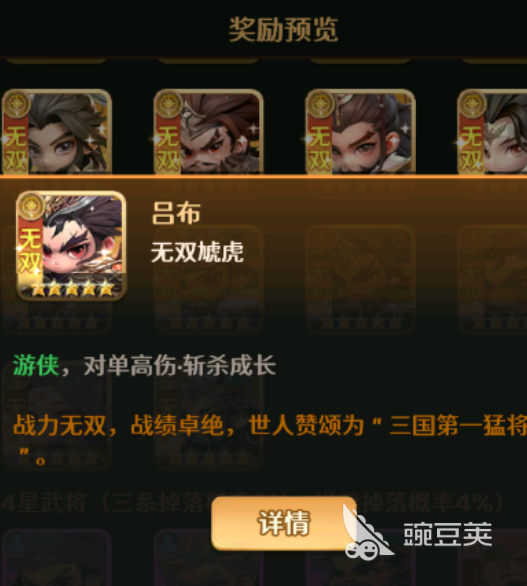Tap the 吕布 portrait in the info popup
Viewport: 527px width, 586px height.
coord(71,246)
